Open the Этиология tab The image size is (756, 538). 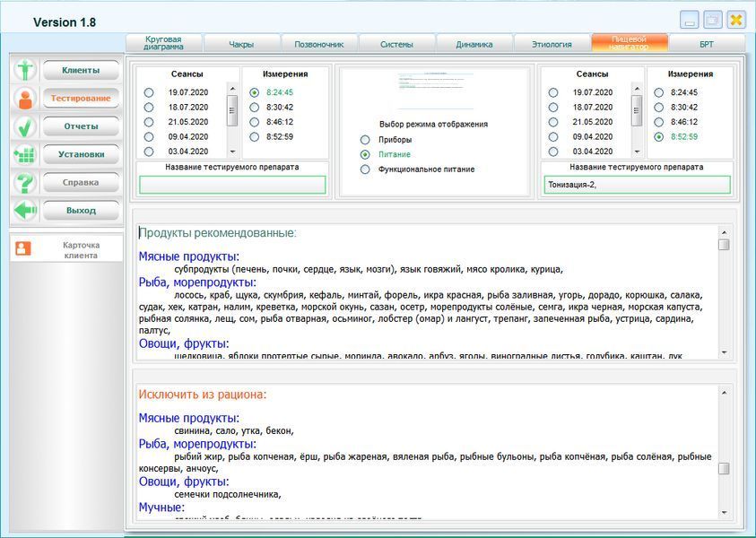[552, 44]
